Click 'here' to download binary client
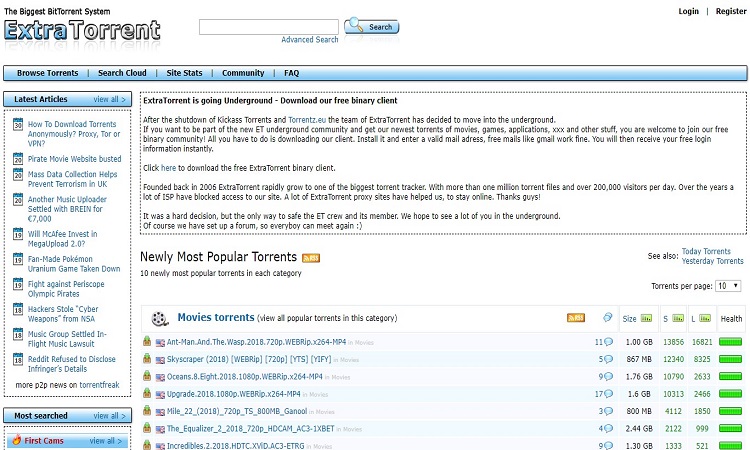The height and width of the screenshot is (450, 750). (168, 168)
